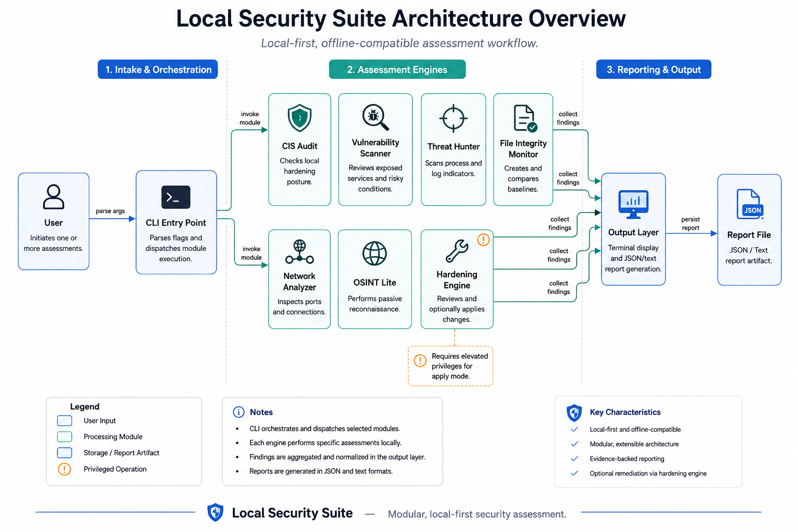
Task: Click note about findings aggregated and normalized
Action: pos(337,457)
